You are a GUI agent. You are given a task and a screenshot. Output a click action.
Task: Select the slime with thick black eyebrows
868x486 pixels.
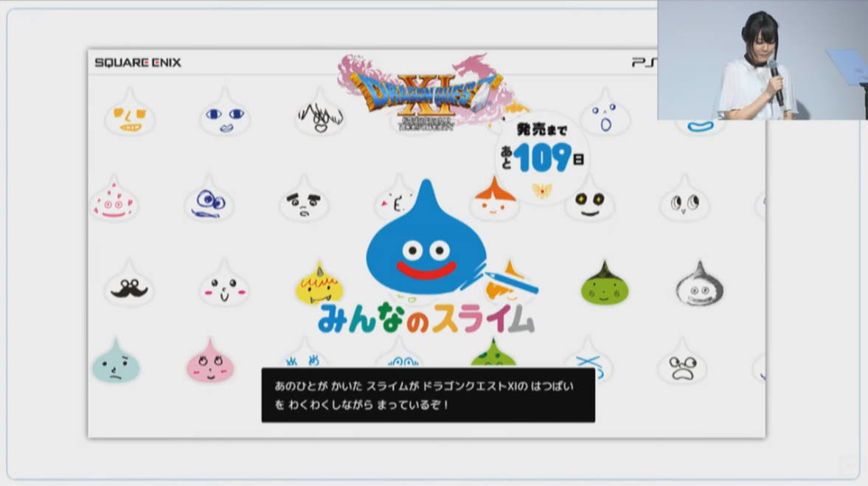pyautogui.click(x=304, y=200)
